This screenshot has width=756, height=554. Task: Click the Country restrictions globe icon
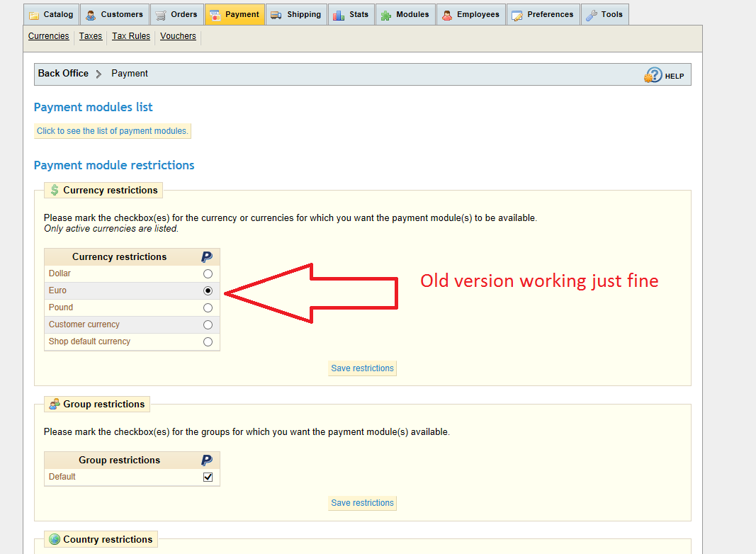[55, 539]
